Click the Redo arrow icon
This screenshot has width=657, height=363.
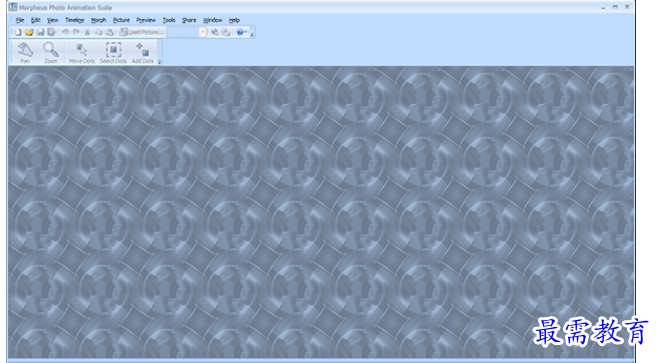(x=76, y=32)
